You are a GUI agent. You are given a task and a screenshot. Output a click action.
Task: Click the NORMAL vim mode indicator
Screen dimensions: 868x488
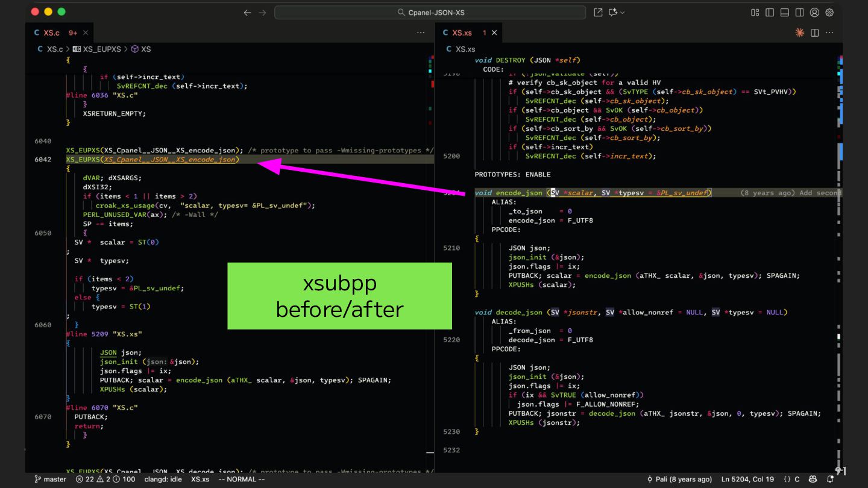click(241, 479)
